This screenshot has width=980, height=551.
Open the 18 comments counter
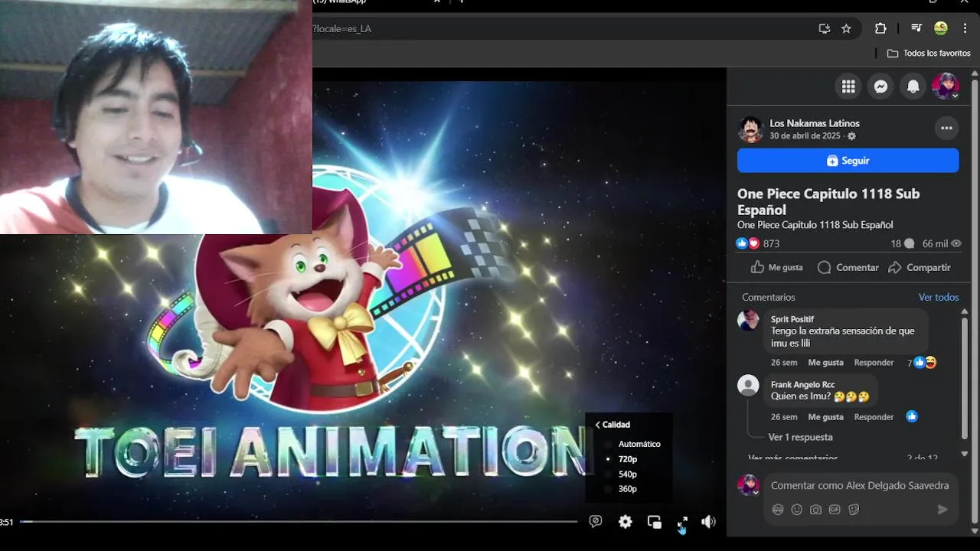(x=903, y=243)
